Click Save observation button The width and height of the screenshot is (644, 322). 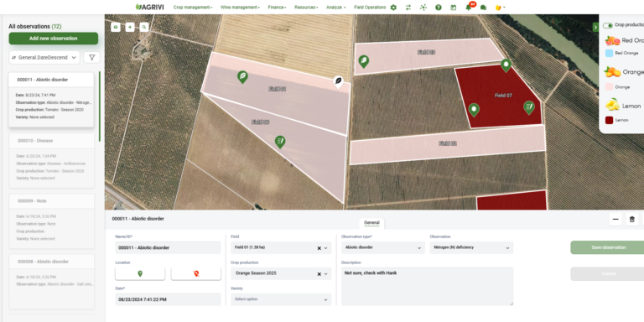pyautogui.click(x=608, y=247)
